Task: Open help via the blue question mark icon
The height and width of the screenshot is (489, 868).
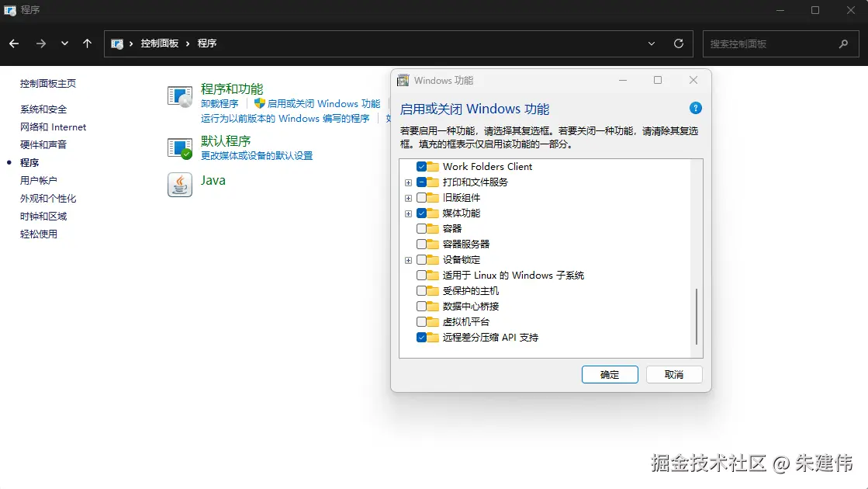Action: tap(696, 109)
